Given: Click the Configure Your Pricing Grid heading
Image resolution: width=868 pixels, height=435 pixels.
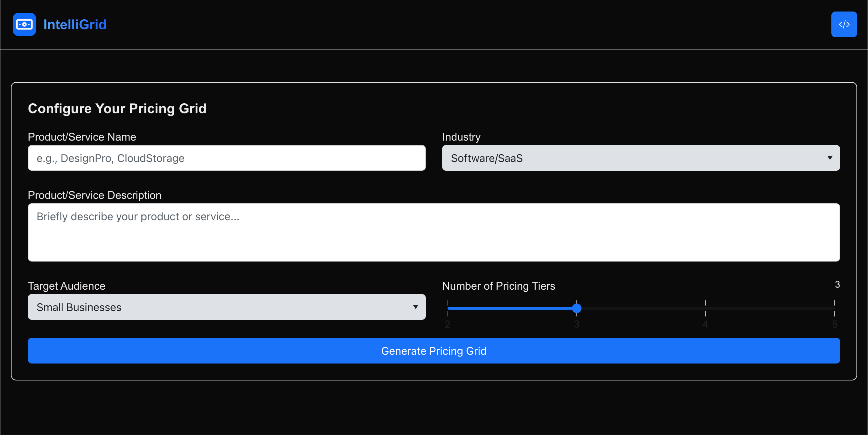Looking at the screenshot, I should pyautogui.click(x=117, y=108).
